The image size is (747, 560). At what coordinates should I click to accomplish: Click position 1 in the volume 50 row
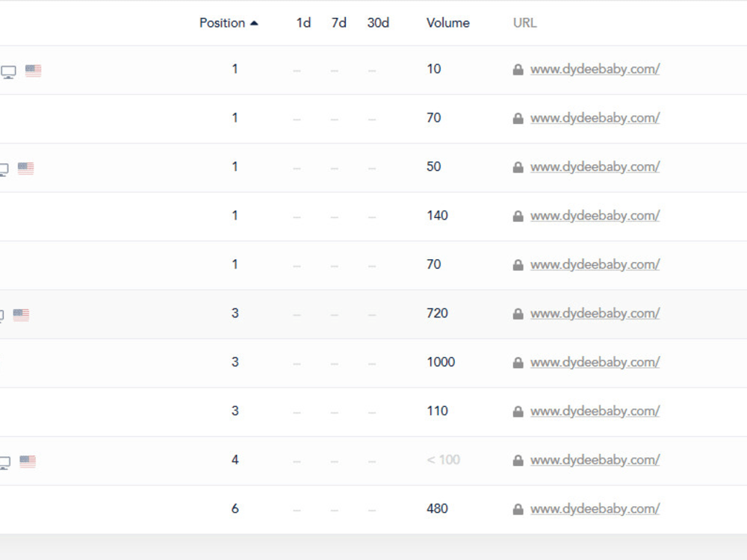coord(235,167)
